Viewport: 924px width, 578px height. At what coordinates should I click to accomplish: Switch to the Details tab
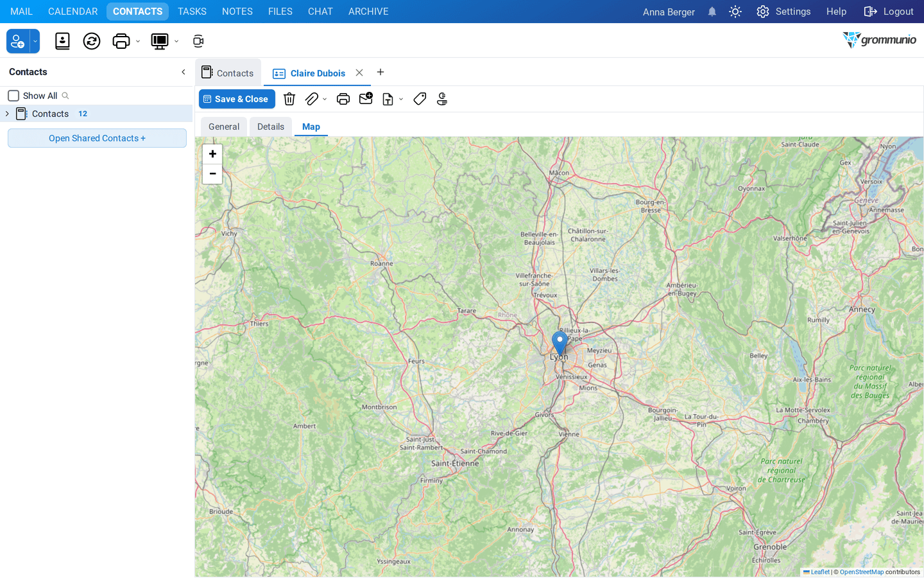click(x=271, y=127)
